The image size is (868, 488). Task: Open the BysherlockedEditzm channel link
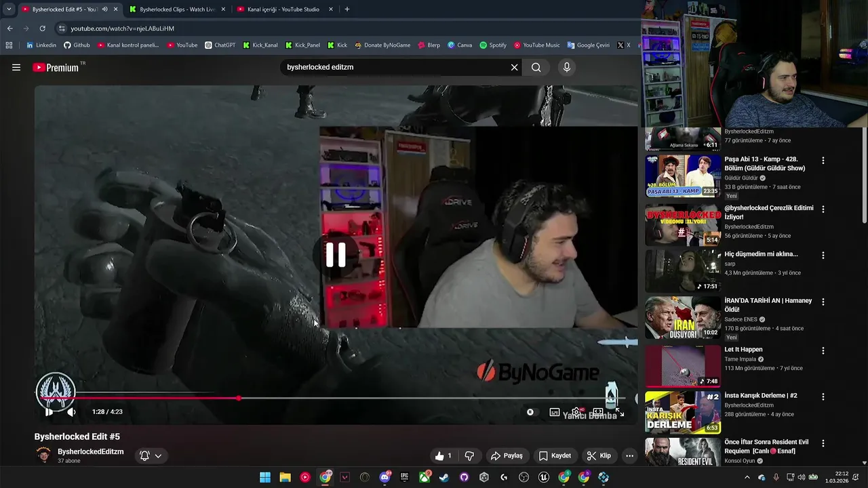90,451
